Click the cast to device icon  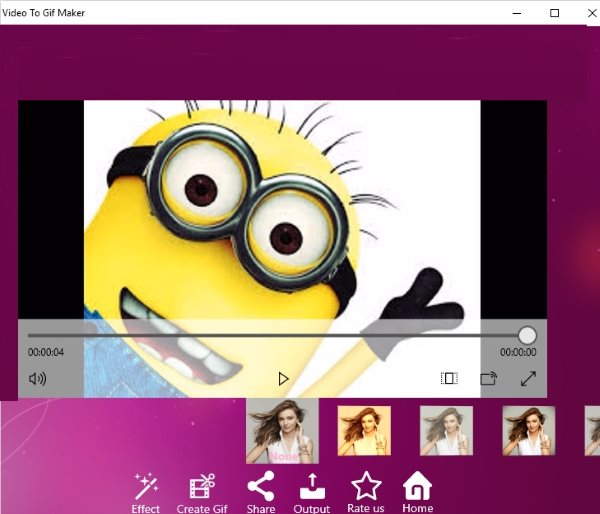488,379
